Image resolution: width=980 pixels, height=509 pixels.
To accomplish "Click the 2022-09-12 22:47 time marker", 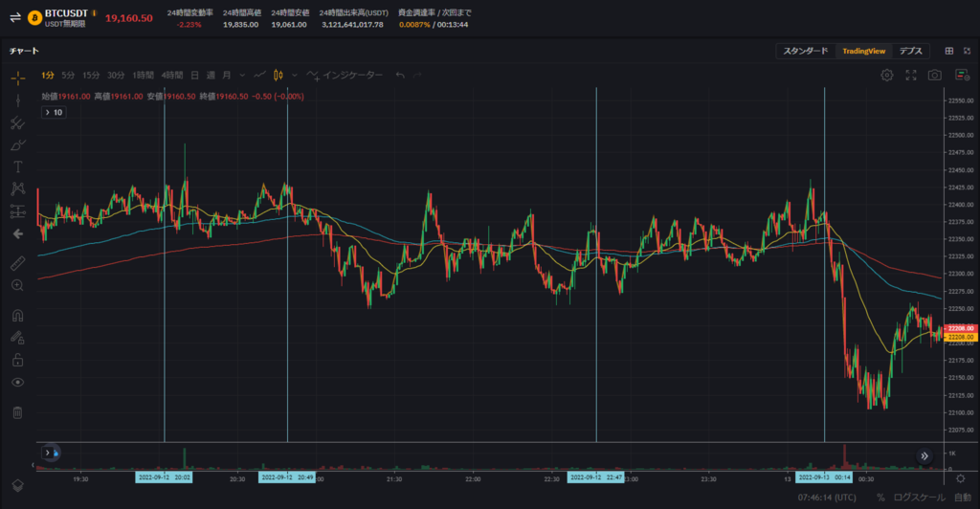I will click(595, 477).
